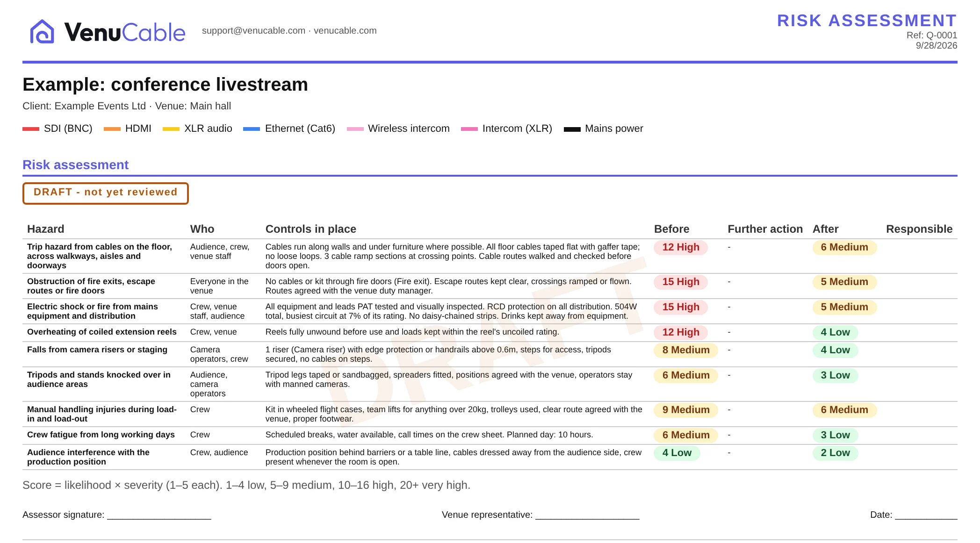980x543 pixels.
Task: Click 6 Medium After badge in Manual handling row
Action: tap(844, 410)
